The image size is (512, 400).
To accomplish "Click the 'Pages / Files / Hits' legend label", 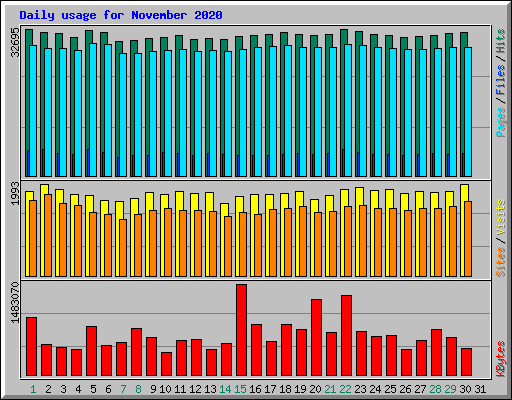I will [501, 83].
